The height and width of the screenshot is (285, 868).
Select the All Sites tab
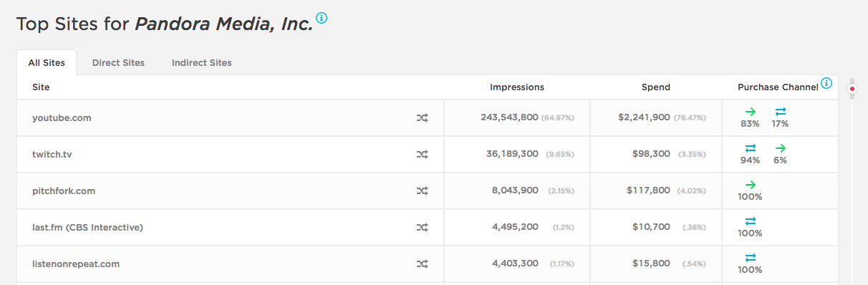[47, 63]
